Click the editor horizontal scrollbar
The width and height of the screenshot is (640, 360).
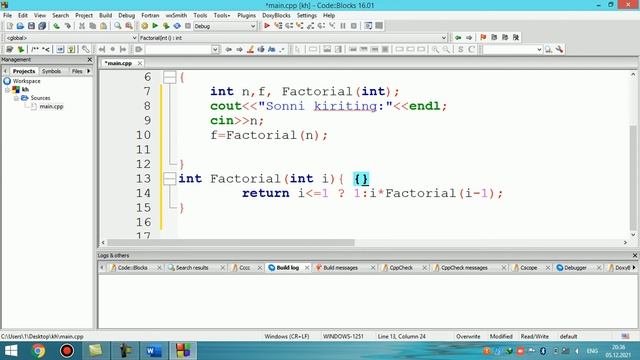tap(231, 242)
